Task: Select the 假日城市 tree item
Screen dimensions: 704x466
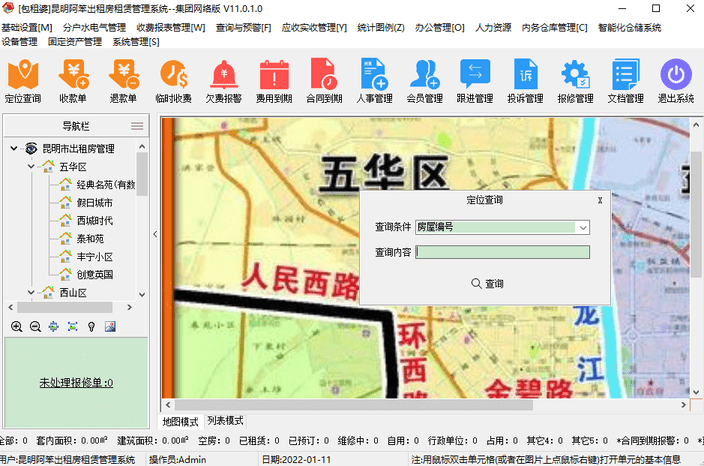Action: click(x=94, y=203)
